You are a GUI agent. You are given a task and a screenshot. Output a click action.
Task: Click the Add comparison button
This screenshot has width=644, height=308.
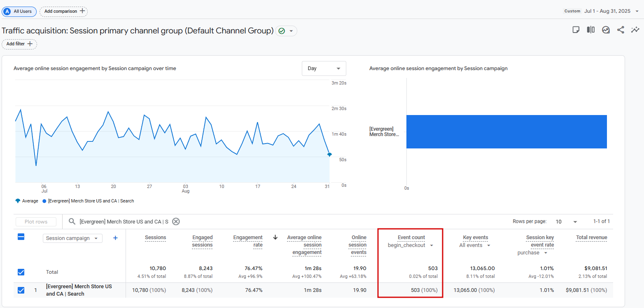(63, 11)
